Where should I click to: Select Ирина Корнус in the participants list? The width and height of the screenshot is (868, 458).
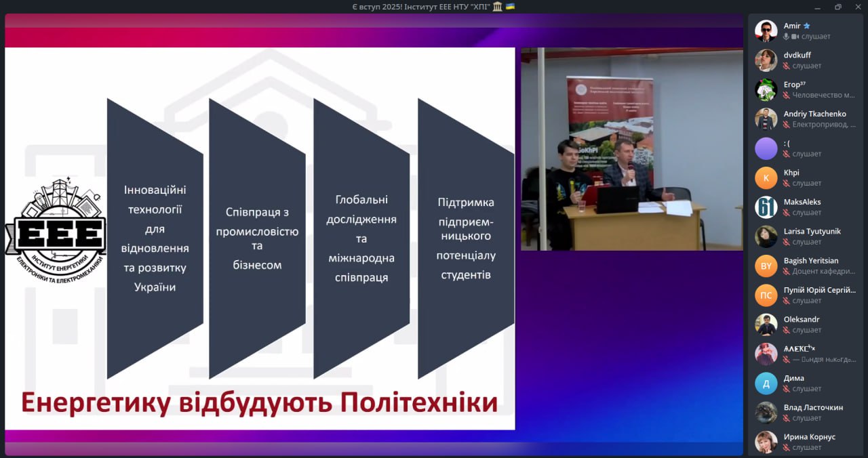click(x=809, y=437)
